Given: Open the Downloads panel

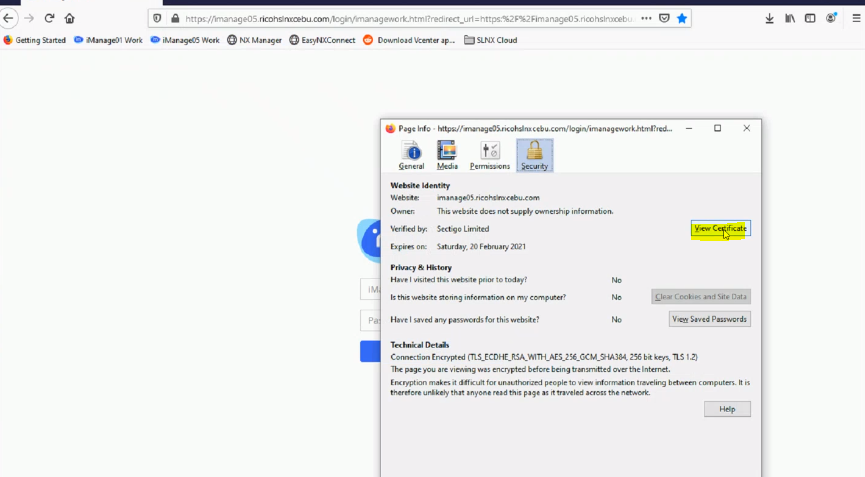Looking at the screenshot, I should click(x=770, y=19).
